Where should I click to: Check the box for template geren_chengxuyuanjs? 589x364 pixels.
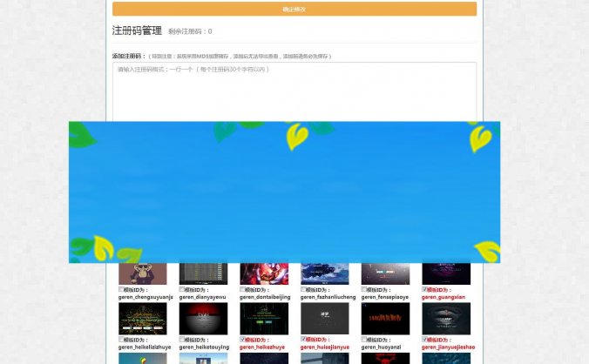point(121,289)
